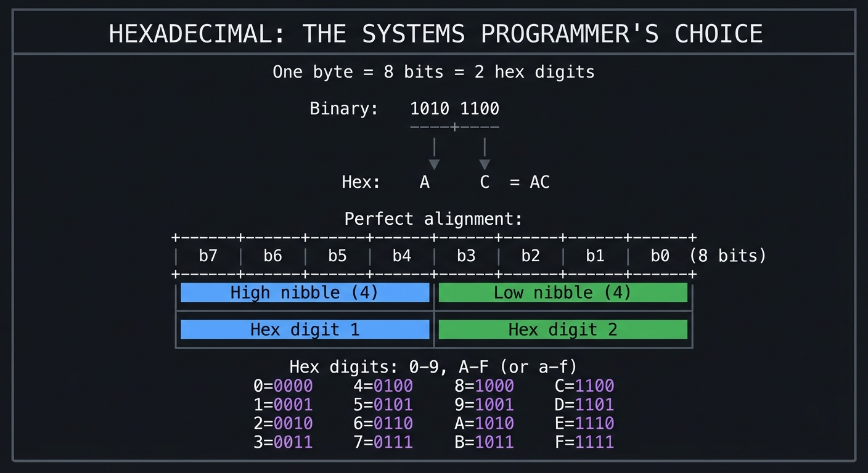Click the b0 cell in the bit table
The height and width of the screenshot is (473, 868).
coord(659,256)
